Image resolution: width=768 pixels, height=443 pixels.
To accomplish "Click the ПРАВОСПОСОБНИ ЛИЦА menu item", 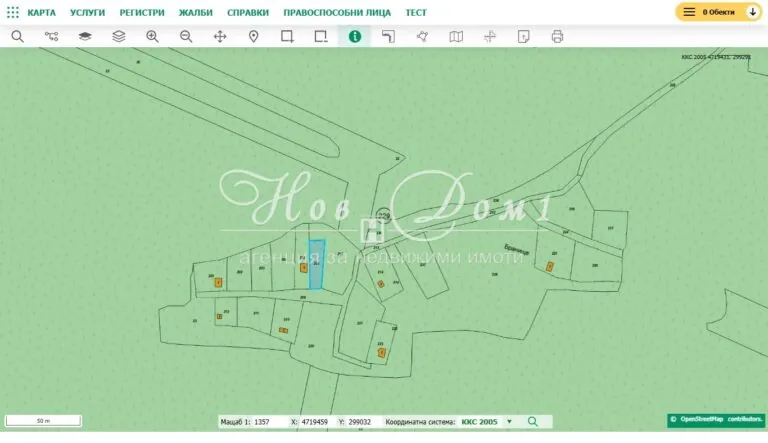I will coord(337,12).
